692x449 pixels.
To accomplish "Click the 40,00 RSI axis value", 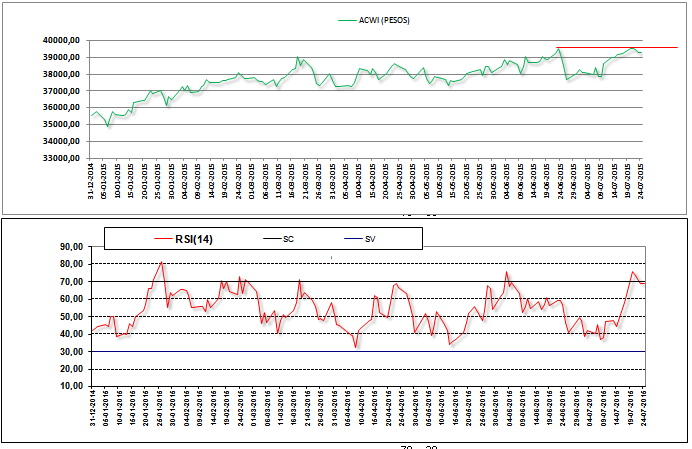I will pyautogui.click(x=71, y=334).
